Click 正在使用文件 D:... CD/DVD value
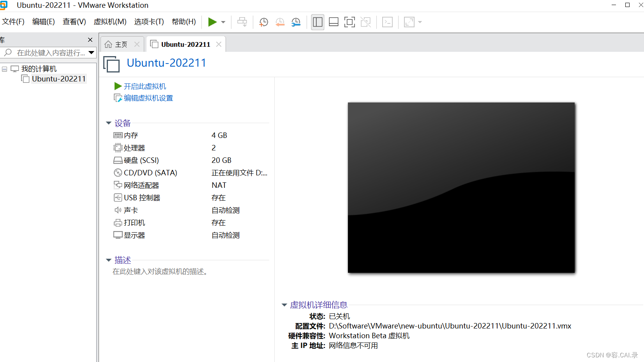This screenshot has height=362, width=644. [x=240, y=173]
